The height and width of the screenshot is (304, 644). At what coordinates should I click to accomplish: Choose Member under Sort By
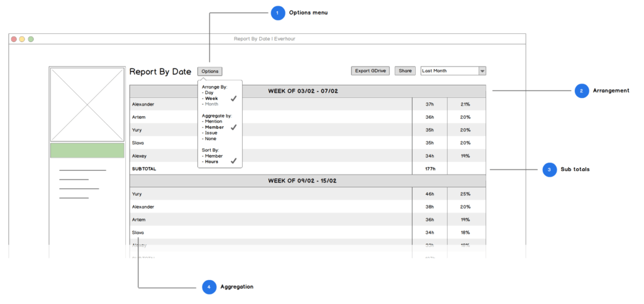click(x=213, y=156)
